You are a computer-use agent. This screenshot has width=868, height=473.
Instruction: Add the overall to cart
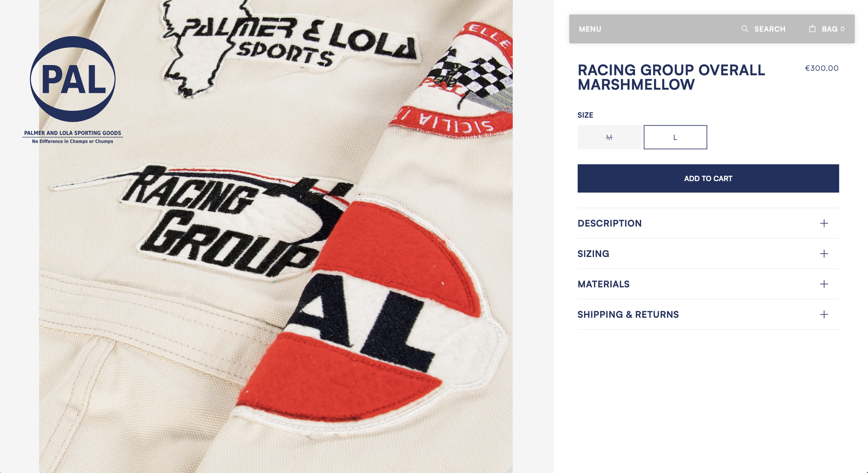click(x=708, y=178)
